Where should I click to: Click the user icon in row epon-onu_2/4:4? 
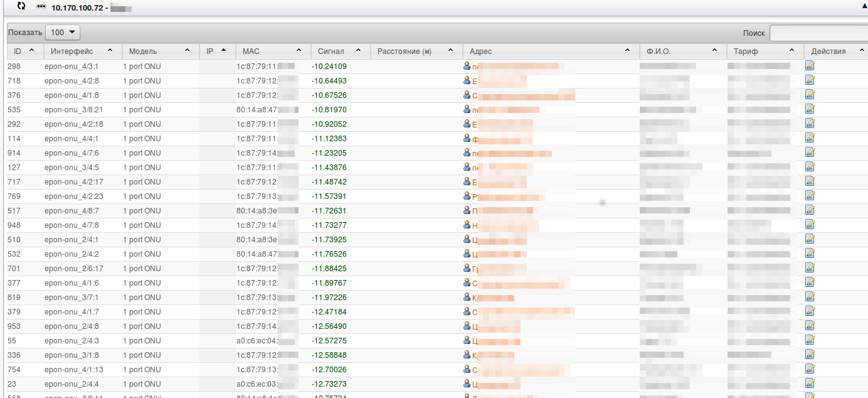[x=467, y=383]
